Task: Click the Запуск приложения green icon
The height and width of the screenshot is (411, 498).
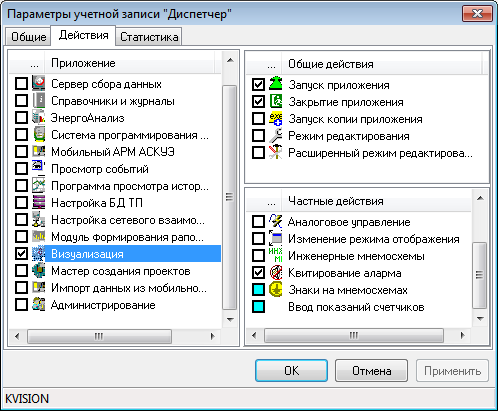Action: 276,84
